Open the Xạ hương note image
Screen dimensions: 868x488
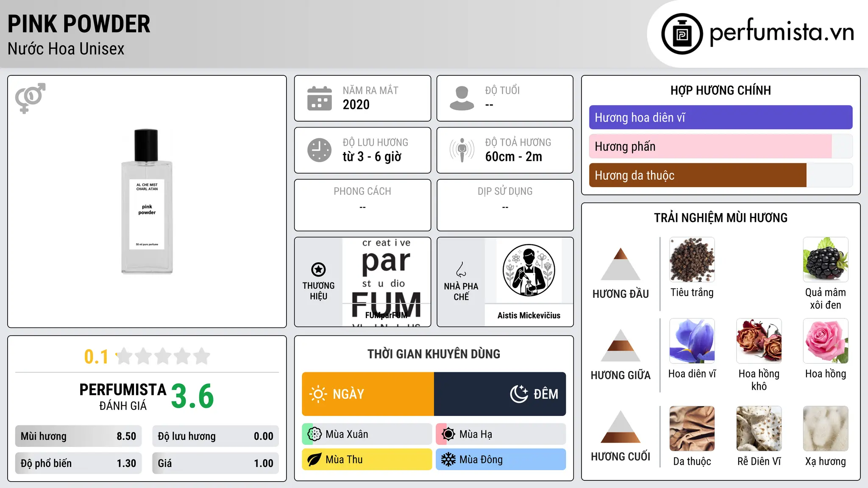(x=826, y=429)
